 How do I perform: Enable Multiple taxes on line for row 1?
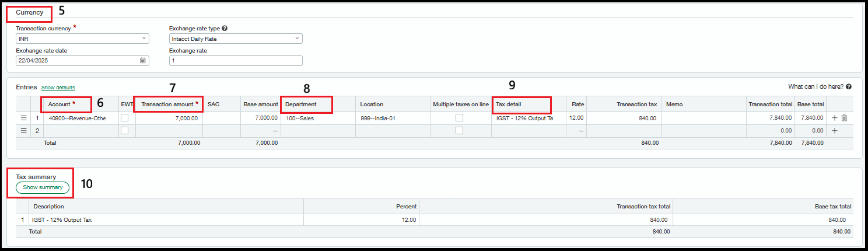click(460, 118)
